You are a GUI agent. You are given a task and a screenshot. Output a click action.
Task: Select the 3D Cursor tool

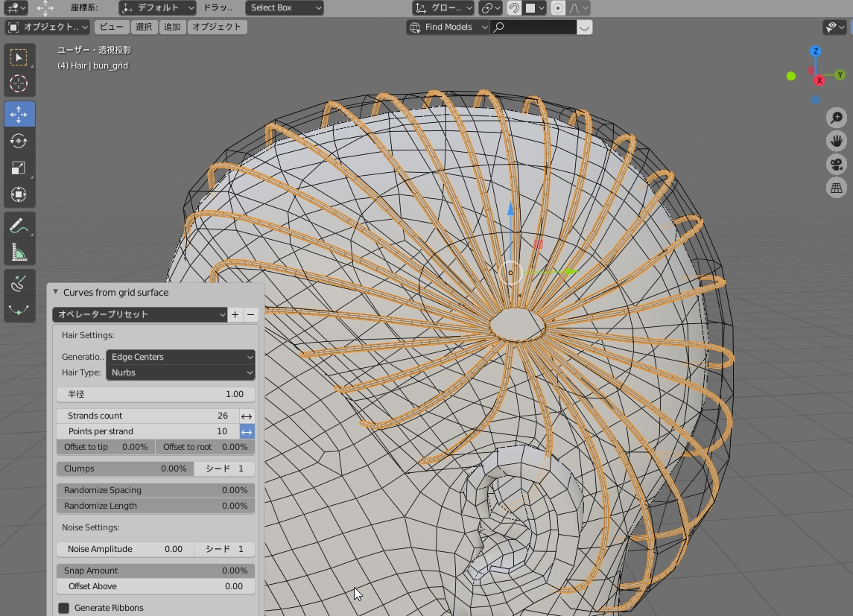(19, 83)
